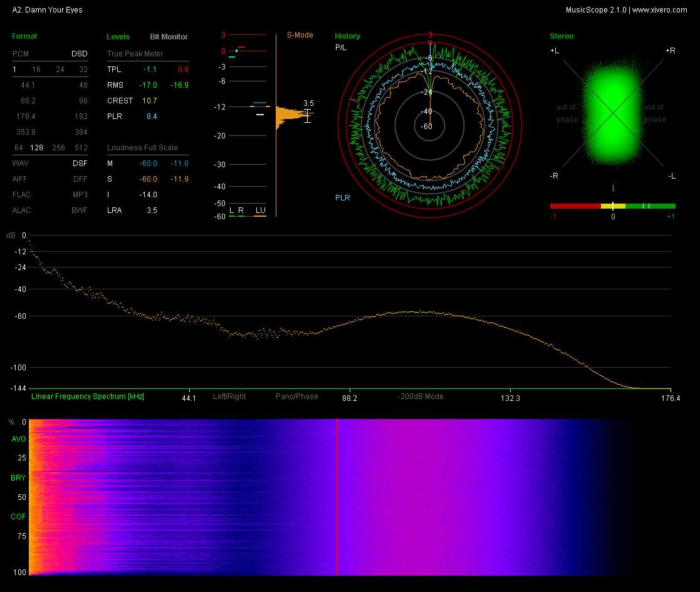Open the www.xivero.com link

(x=659, y=10)
